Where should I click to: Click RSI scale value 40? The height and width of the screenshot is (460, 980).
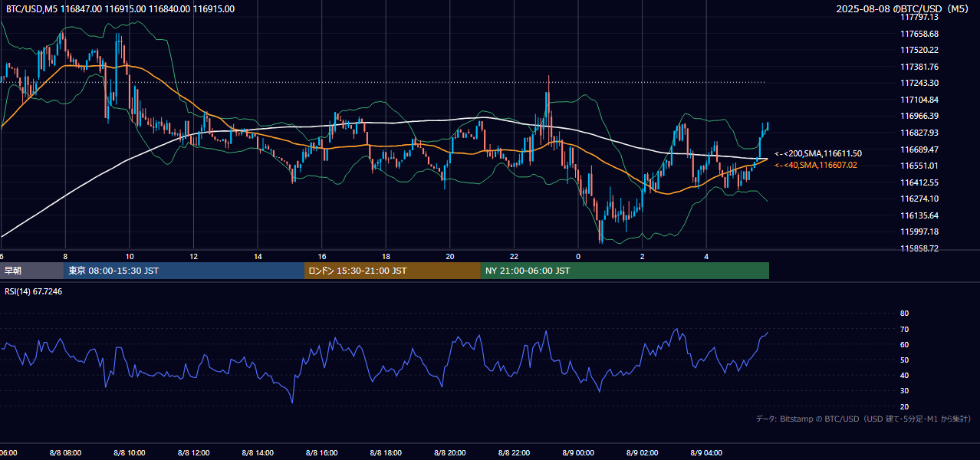(x=904, y=376)
